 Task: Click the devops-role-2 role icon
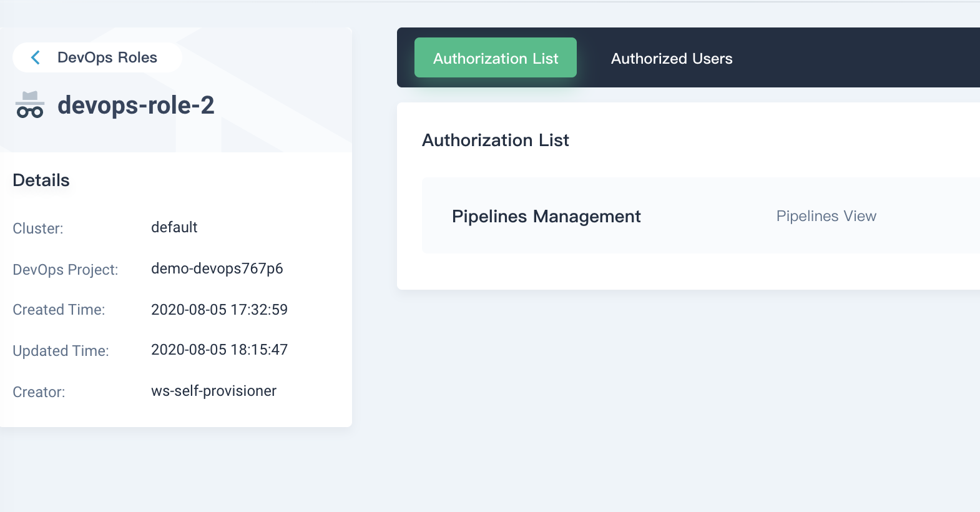(30, 105)
